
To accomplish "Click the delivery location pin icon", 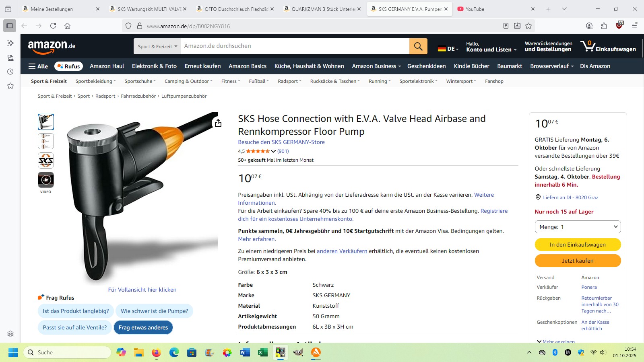I will [x=538, y=197].
